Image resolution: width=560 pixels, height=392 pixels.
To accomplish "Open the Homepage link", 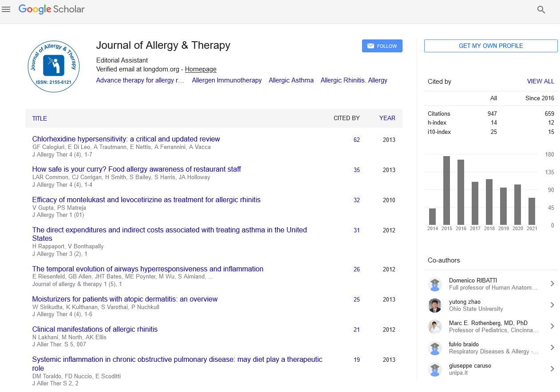I will click(201, 69).
